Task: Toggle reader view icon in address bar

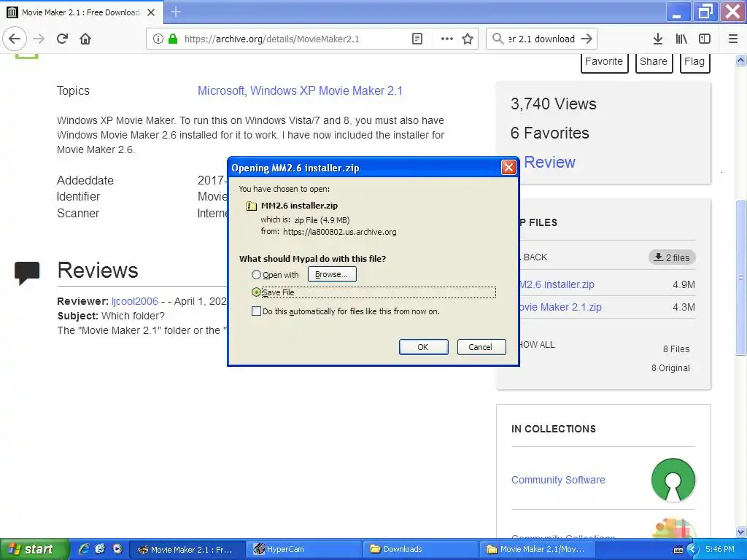Action: pos(417,39)
